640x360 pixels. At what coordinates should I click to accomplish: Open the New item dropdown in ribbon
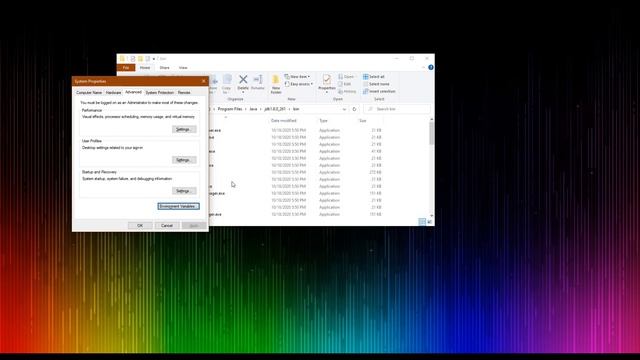[x=297, y=77]
